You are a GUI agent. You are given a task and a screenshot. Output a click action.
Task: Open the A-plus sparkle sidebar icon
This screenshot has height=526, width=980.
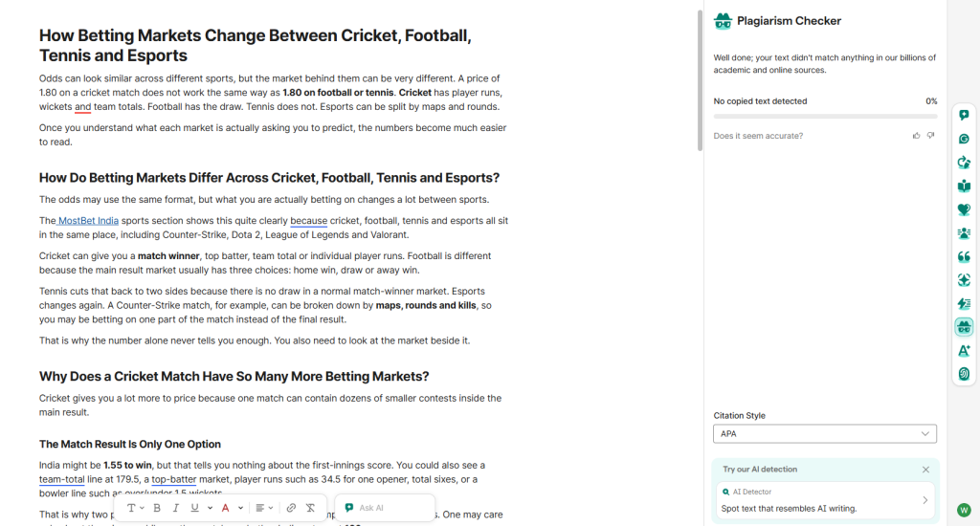pos(964,350)
